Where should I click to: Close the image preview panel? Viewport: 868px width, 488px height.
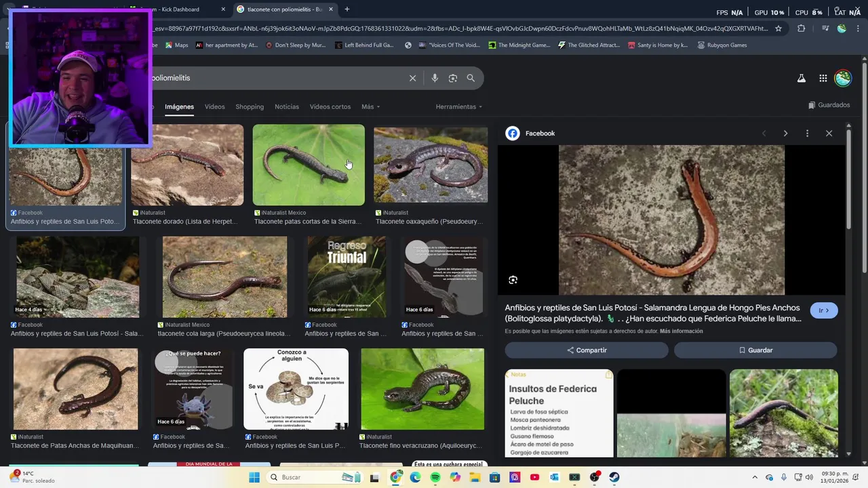[x=829, y=134]
